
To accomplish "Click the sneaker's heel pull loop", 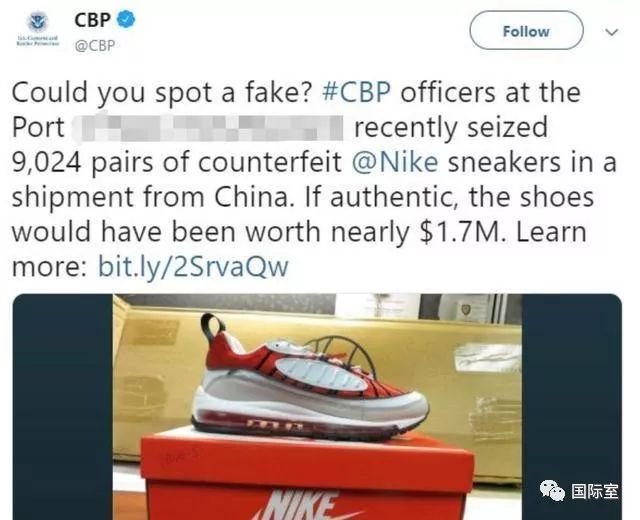I will coord(212,327).
